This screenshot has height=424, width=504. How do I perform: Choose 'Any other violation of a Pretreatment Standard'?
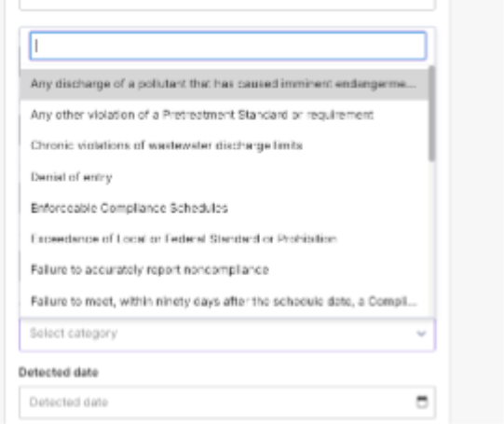point(224,115)
